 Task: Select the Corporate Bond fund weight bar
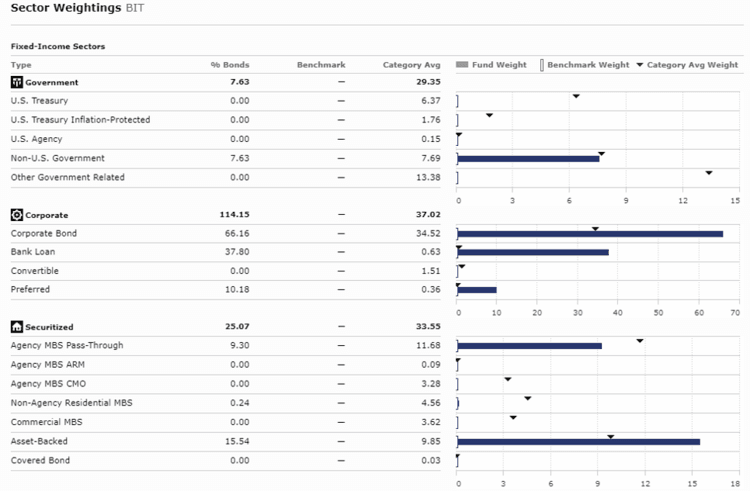click(x=590, y=234)
